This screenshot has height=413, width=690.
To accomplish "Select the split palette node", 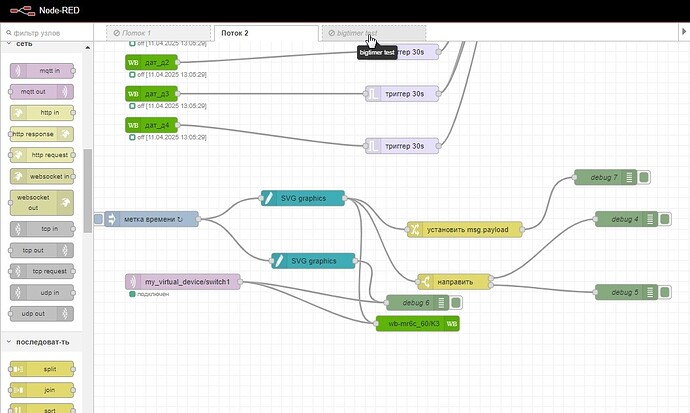I will point(42,369).
